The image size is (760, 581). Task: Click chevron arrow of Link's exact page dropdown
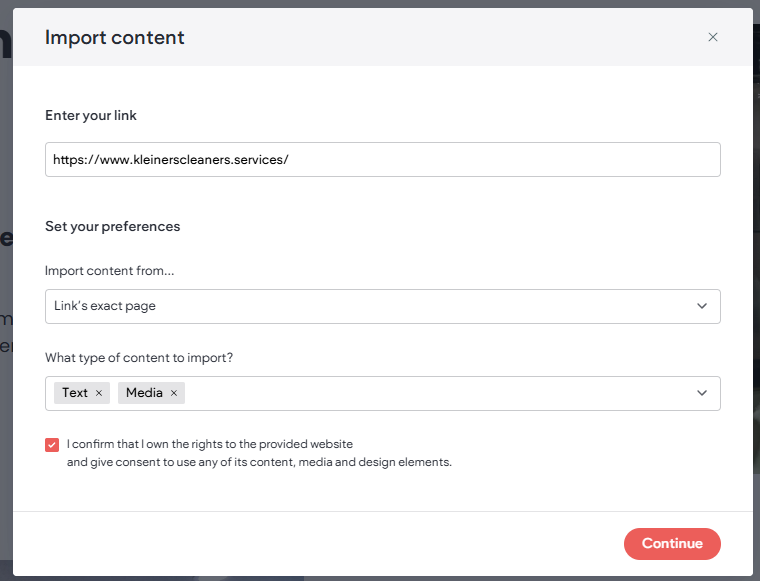(702, 306)
